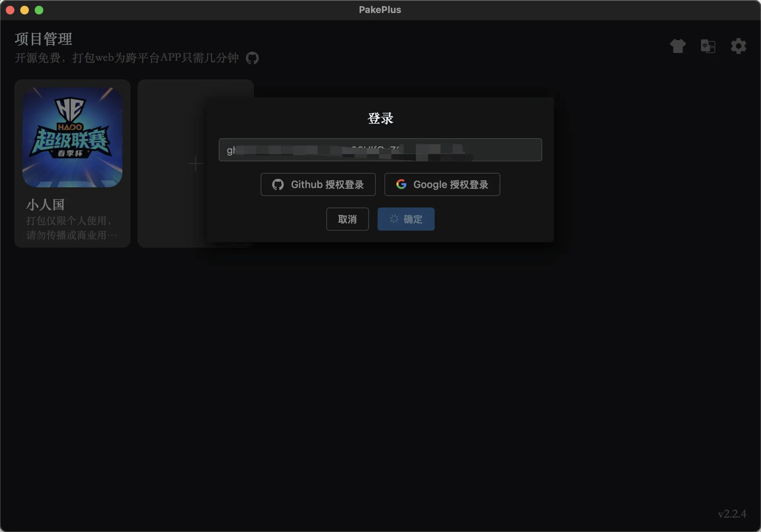Confirm login with 确定 button

pos(406,219)
